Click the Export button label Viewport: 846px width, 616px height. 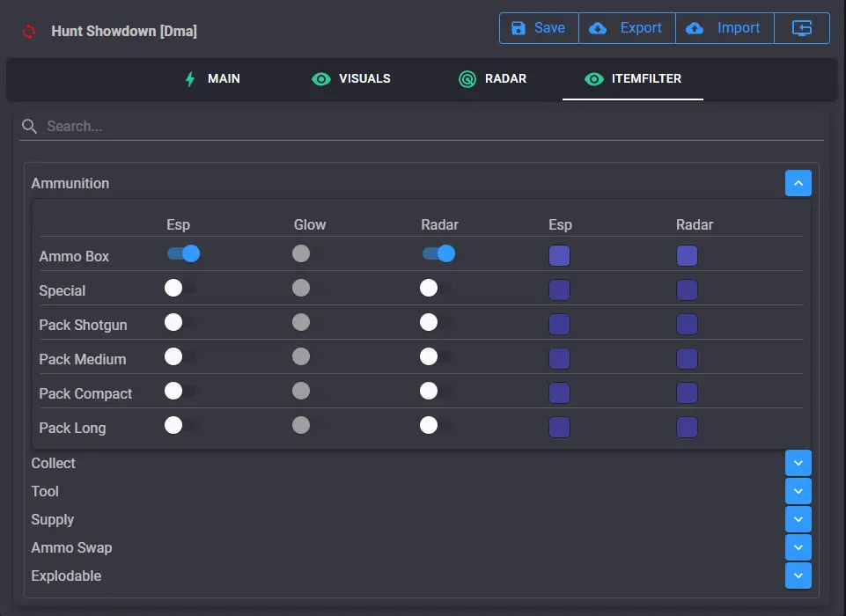(640, 28)
